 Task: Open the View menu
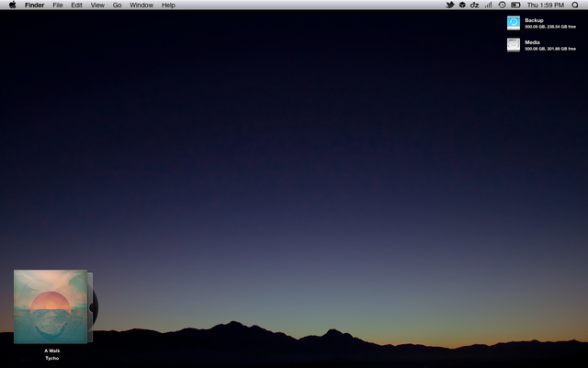(x=97, y=5)
